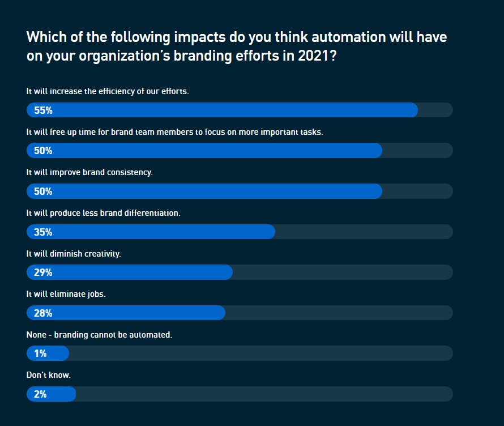The height and width of the screenshot is (426, 504).
Task: Select the 'It will eliminate jobs' label
Action: [x=66, y=295]
